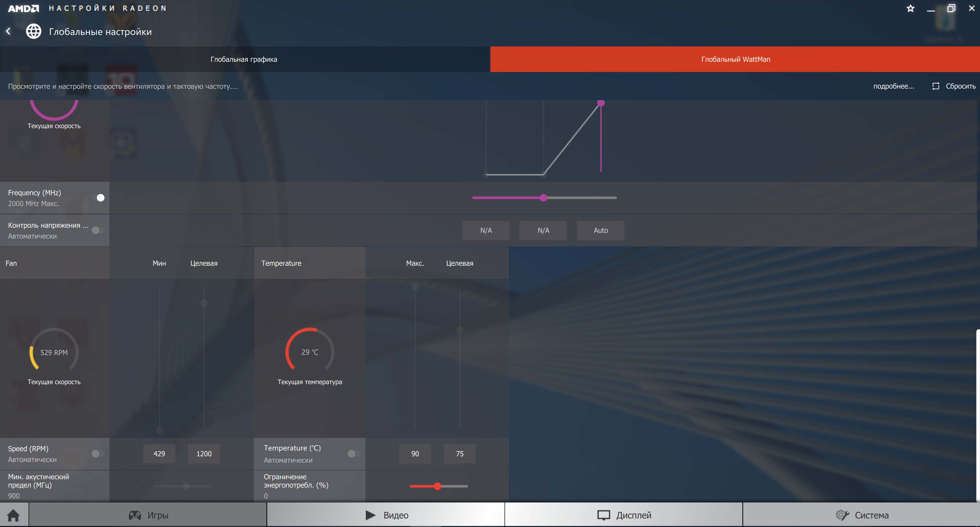Click the fan Мин vertical slider knob
Screen dimensions: 980x527
[160, 430]
